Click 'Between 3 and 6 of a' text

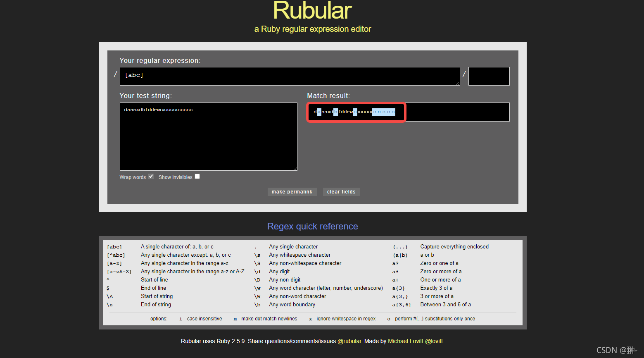tap(446, 305)
